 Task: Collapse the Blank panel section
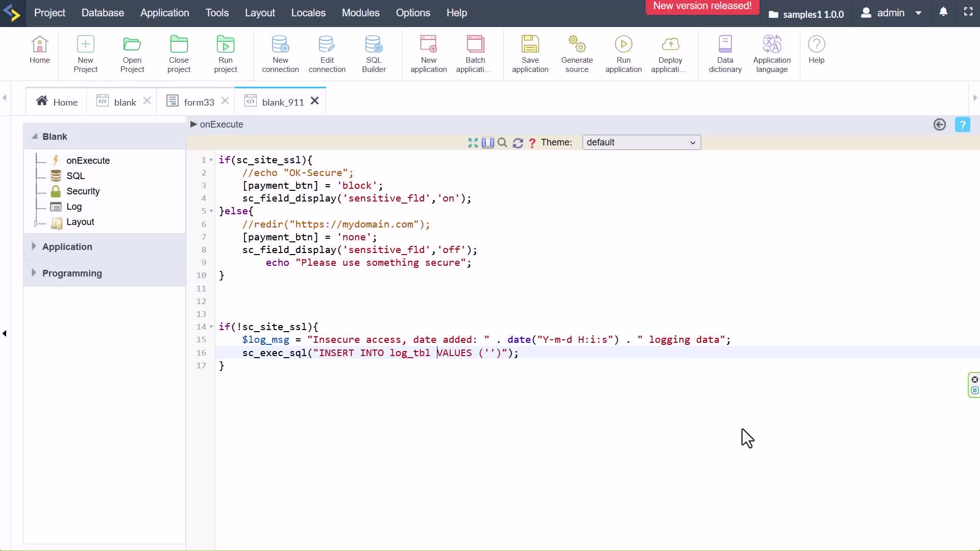(x=35, y=136)
